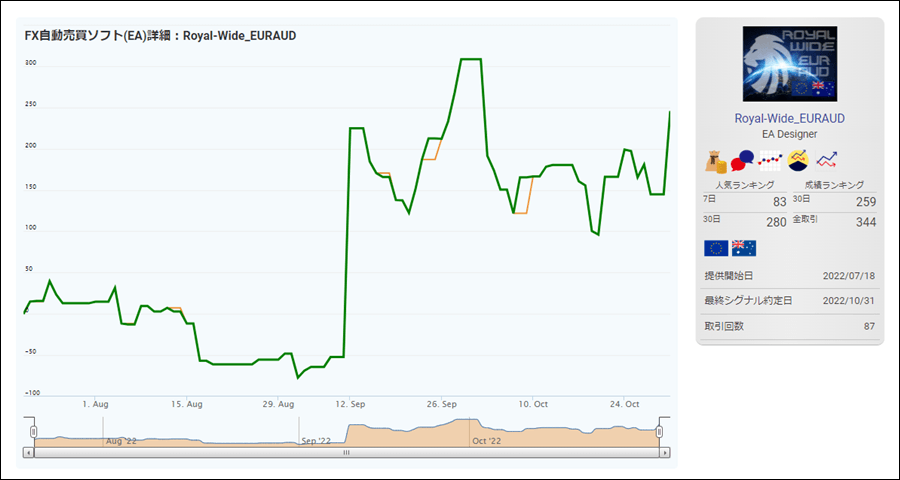Click the 250 y-axis label
Screen dimensions: 900x480
[x=30, y=104]
